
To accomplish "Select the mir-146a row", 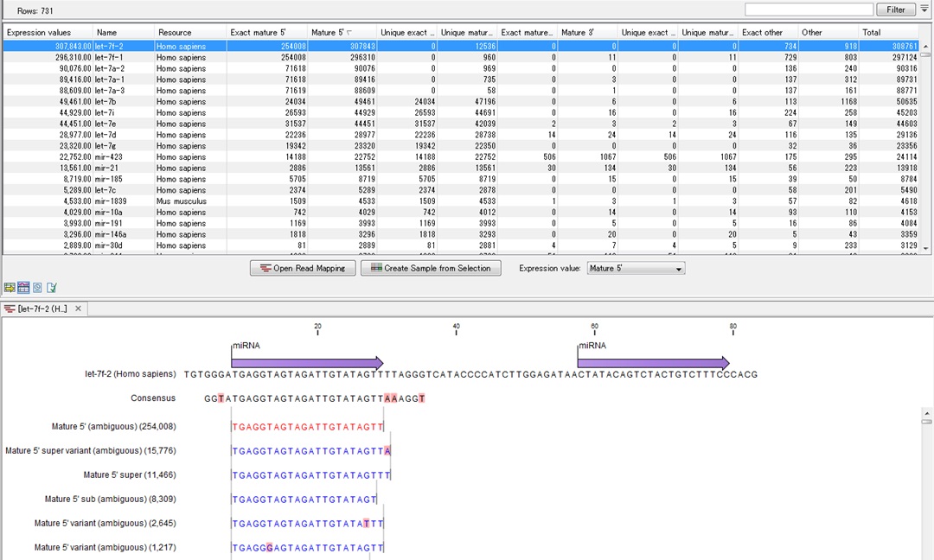I will click(461, 234).
